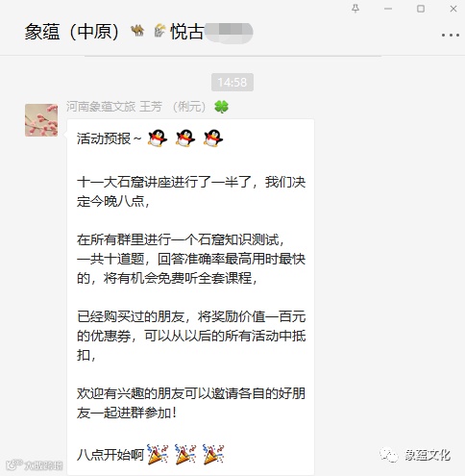
Task: Click the 14:58 timestamp label
Action: (x=232, y=82)
